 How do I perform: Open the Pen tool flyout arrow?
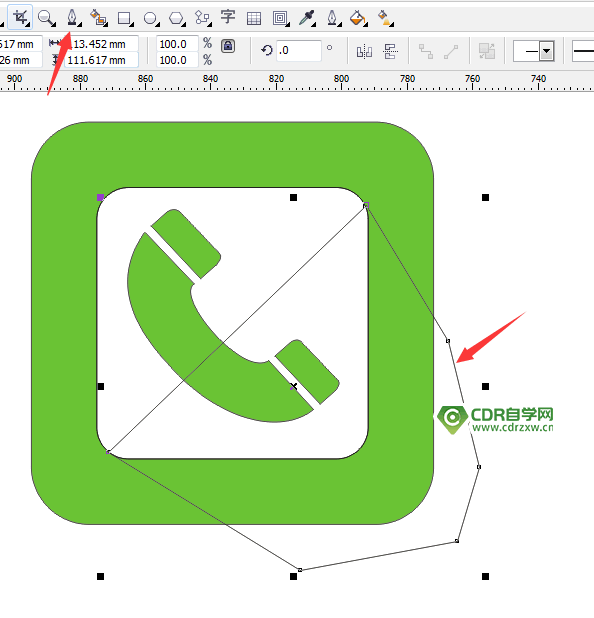coord(79,25)
